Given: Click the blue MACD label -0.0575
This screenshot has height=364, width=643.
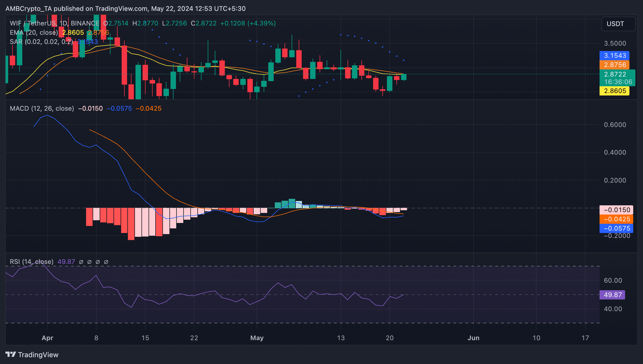Looking at the screenshot, I should [616, 228].
